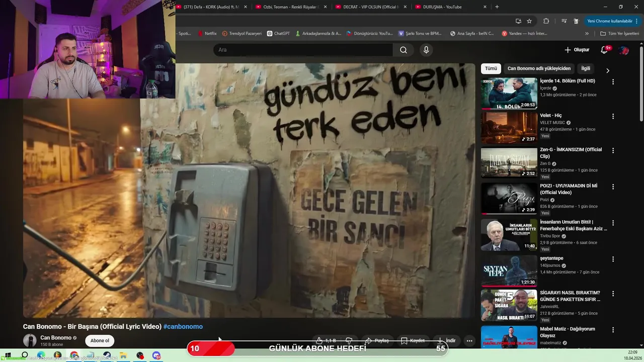644x362 pixels.
Task: Click the Can Bonomo channel name
Action: pyautogui.click(x=56, y=338)
